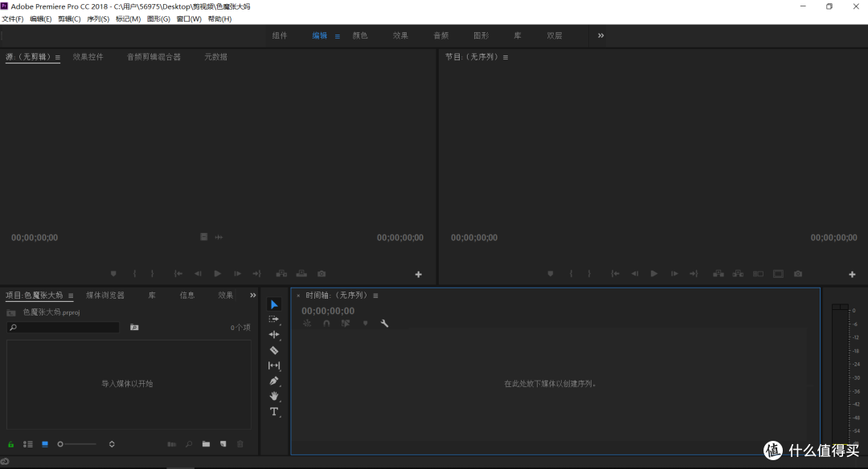This screenshot has width=868, height=469.
Task: Open 节目:(无序列) panel menu icon
Action: (506, 57)
